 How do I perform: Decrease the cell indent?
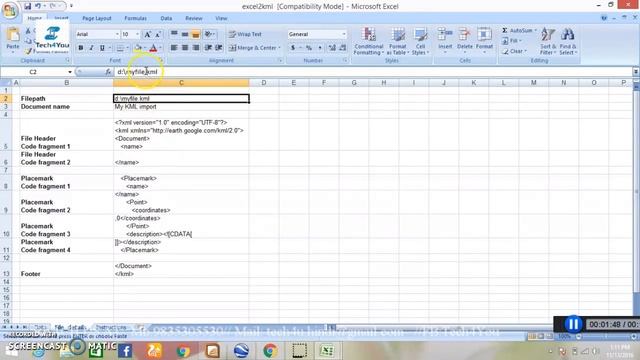[208, 48]
